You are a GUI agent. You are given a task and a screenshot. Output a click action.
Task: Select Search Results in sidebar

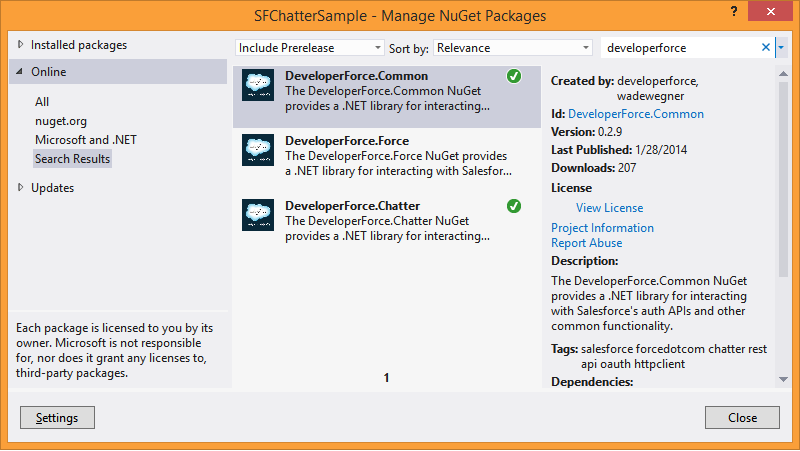tap(72, 159)
